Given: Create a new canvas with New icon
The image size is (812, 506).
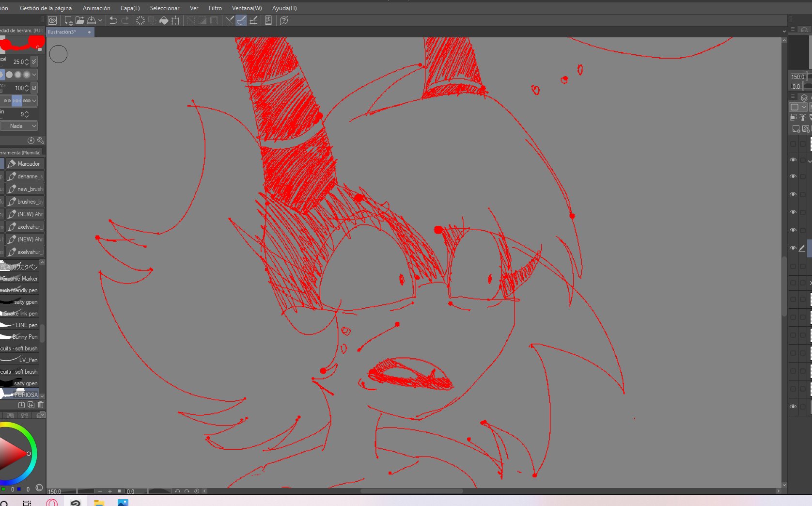Looking at the screenshot, I should tap(68, 20).
